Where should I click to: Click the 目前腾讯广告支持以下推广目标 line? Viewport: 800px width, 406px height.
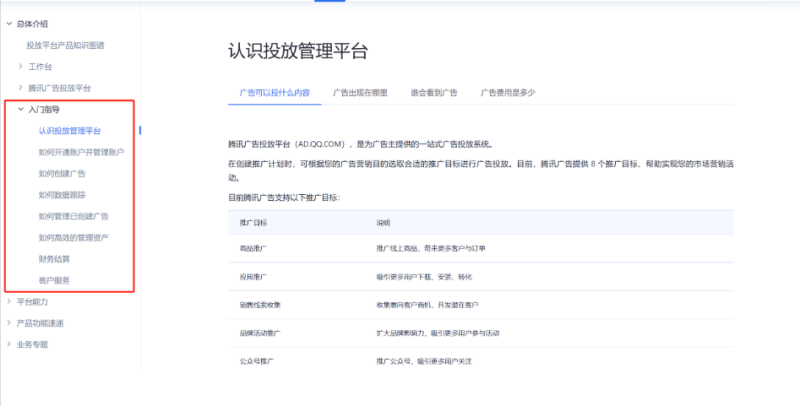pos(284,198)
